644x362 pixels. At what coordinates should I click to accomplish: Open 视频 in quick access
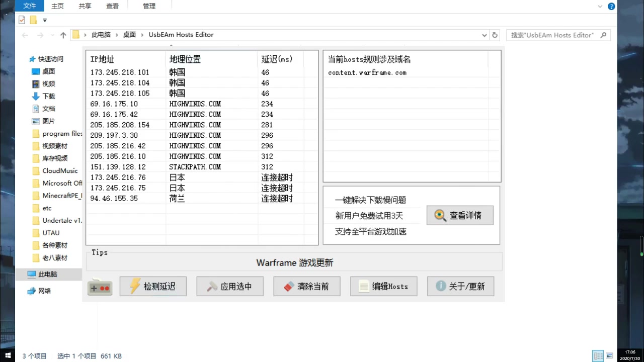[x=48, y=84]
